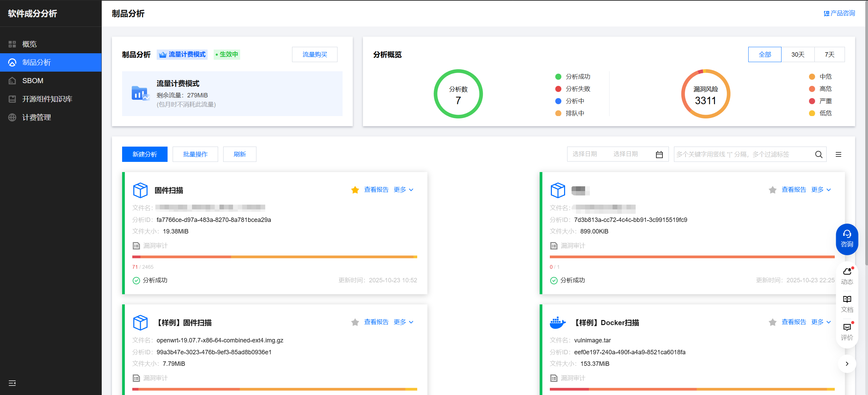This screenshot has height=395, width=868.
Task: Open the list settings hamburger icon
Action: 838,154
